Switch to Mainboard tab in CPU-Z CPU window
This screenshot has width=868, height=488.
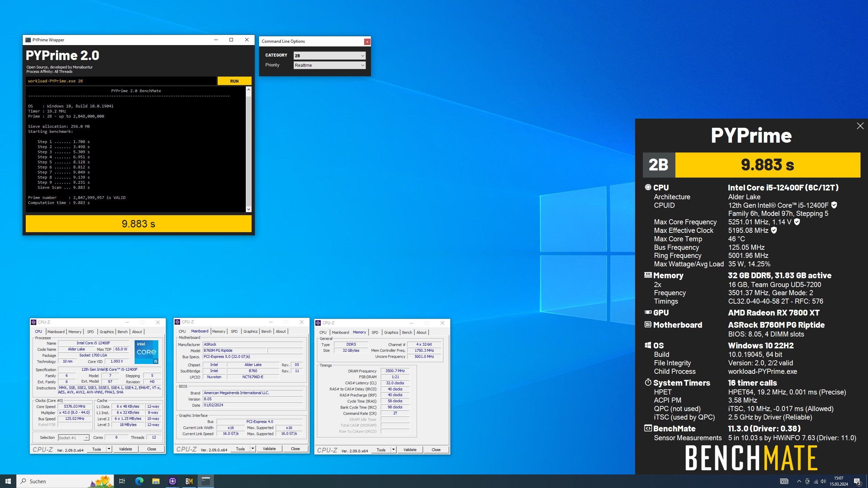pyautogui.click(x=56, y=332)
